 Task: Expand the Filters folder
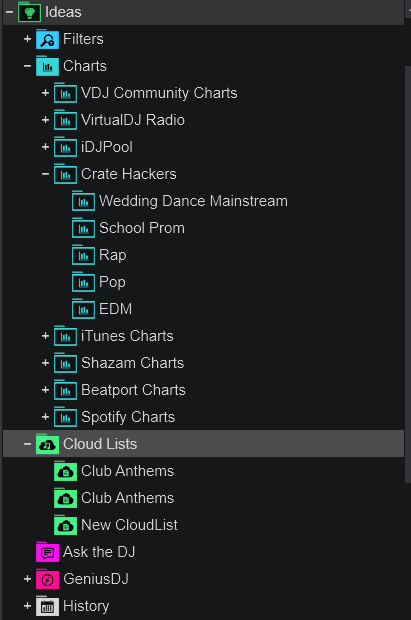tap(27, 39)
